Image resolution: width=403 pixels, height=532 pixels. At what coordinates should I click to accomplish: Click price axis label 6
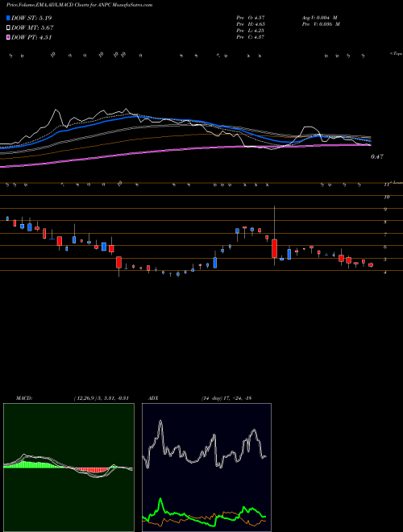pos(385,247)
